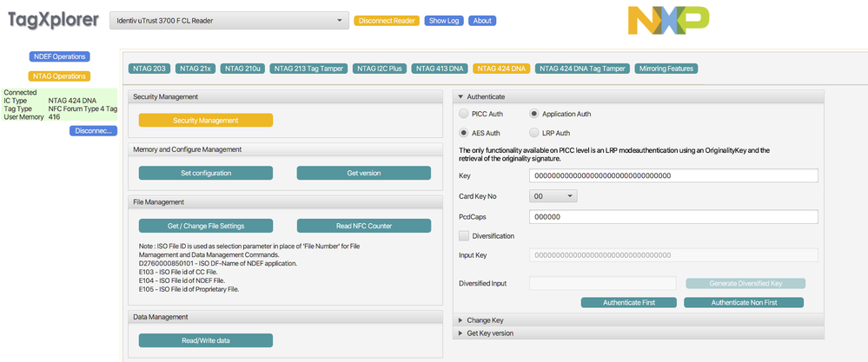Click the TagXplorer title logo
Image resolution: width=868 pixels, height=362 pixels.
point(53,20)
